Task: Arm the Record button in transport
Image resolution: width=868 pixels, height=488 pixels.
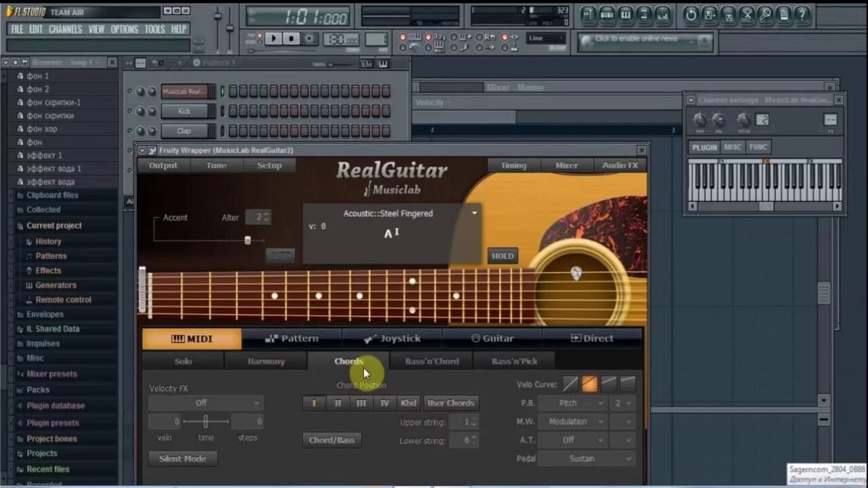Action: [x=310, y=39]
